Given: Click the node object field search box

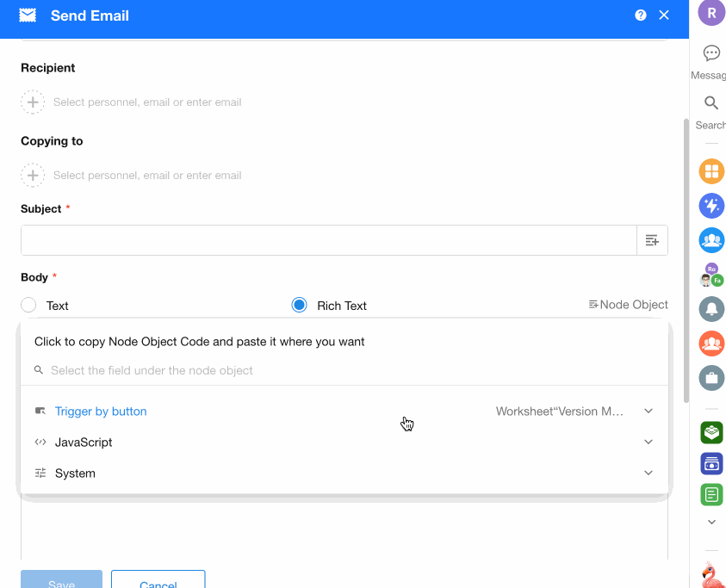Looking at the screenshot, I should 344,370.
